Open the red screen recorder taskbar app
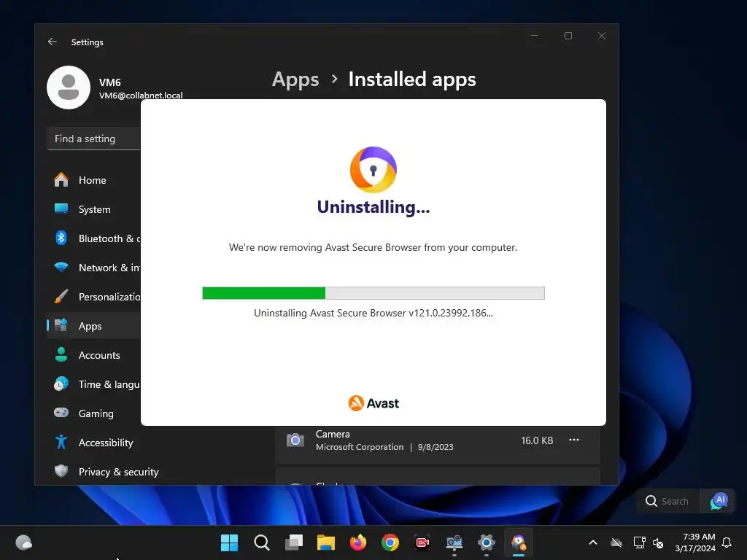 [422, 542]
